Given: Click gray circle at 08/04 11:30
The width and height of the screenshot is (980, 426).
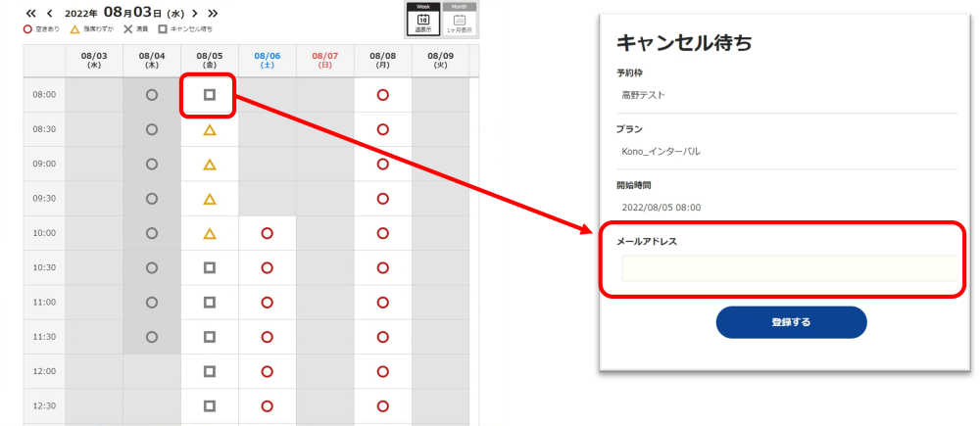Looking at the screenshot, I should coord(151,337).
